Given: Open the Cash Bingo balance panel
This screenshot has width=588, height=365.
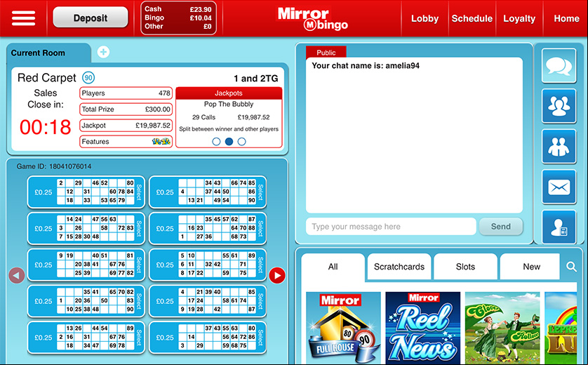Looking at the screenshot, I should [178, 18].
